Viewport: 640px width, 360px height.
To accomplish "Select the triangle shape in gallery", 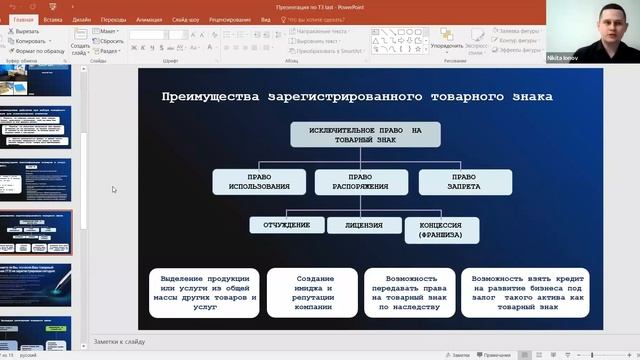I will point(376,40).
